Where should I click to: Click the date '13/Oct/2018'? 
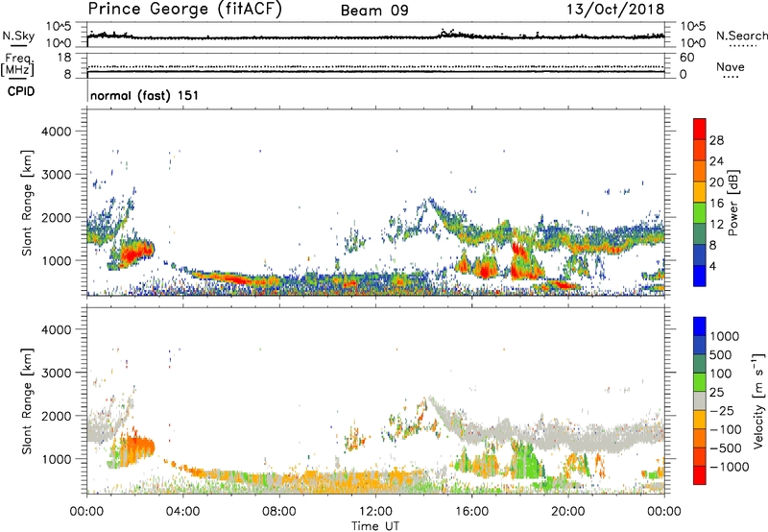(x=615, y=10)
